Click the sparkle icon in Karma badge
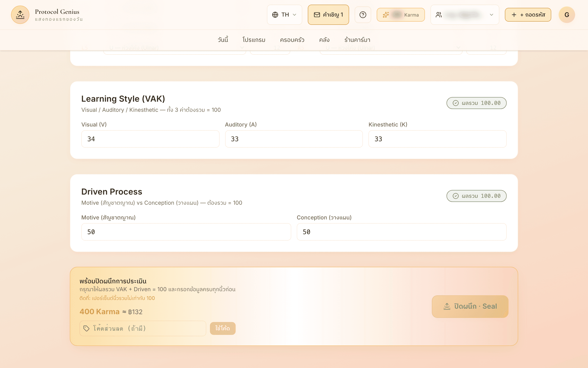 [x=386, y=15]
